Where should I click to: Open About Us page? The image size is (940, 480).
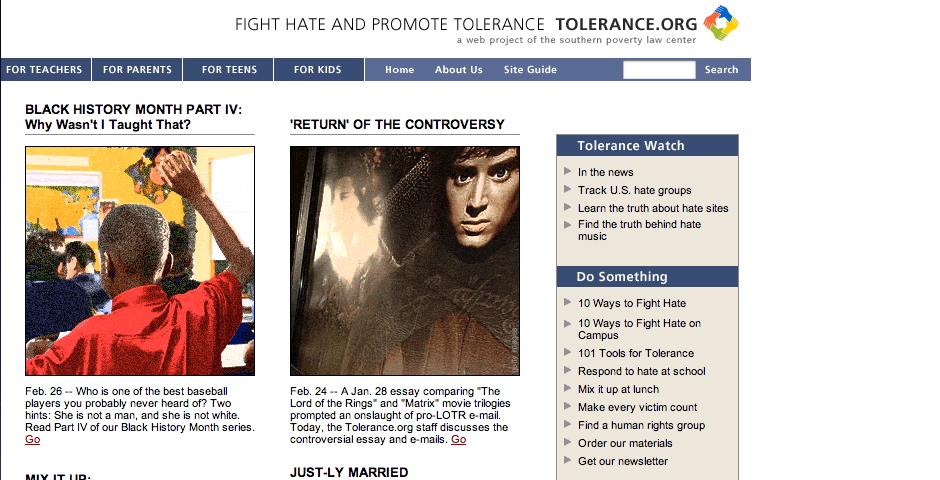pyautogui.click(x=459, y=70)
